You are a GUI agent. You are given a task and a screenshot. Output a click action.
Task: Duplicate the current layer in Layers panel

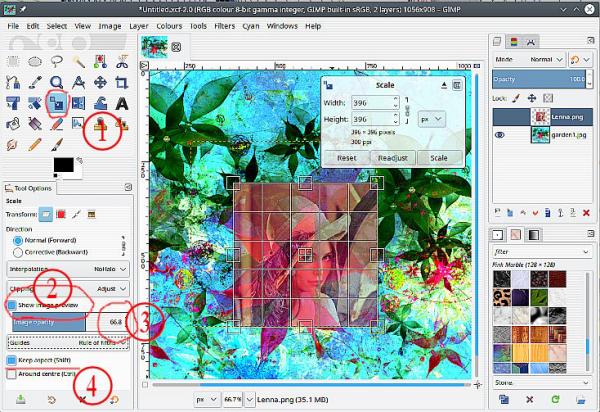[x=548, y=213]
